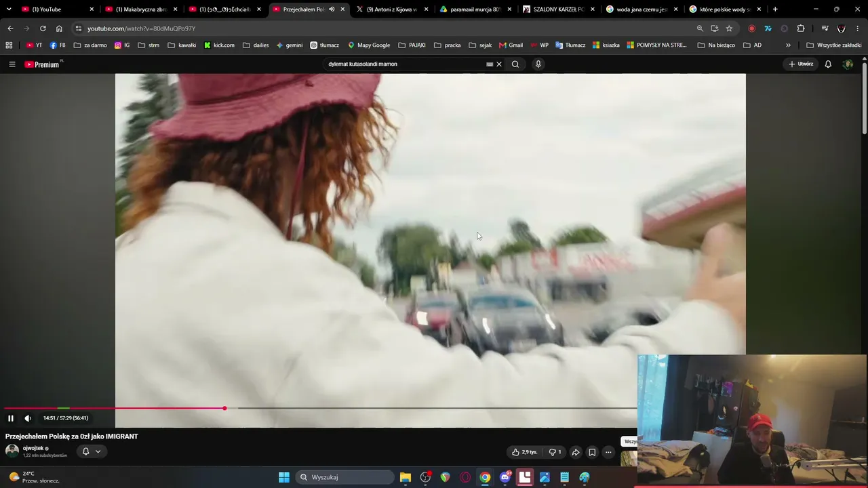Viewport: 868px width, 488px height.
Task: Open the strm bookmarks folder
Action: click(x=149, y=45)
